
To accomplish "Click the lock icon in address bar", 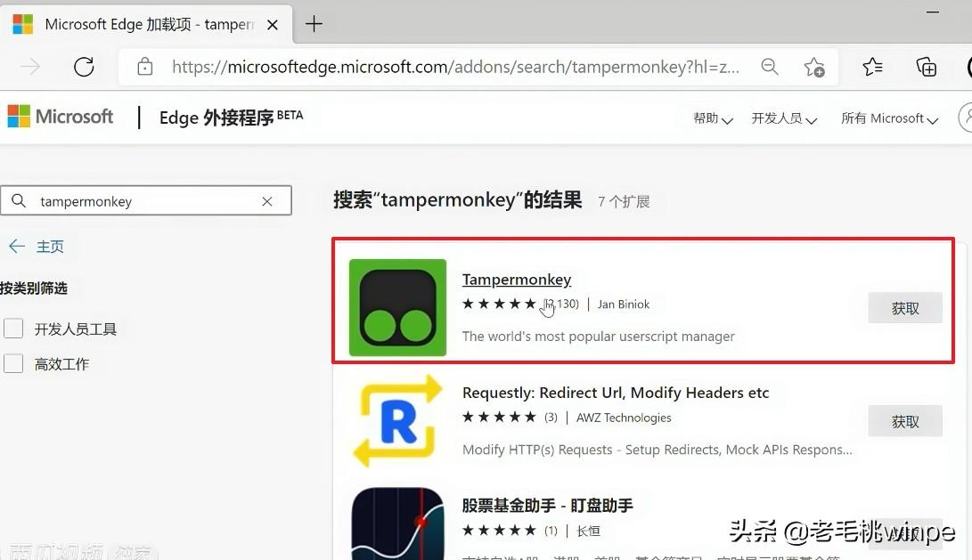I will tap(145, 66).
